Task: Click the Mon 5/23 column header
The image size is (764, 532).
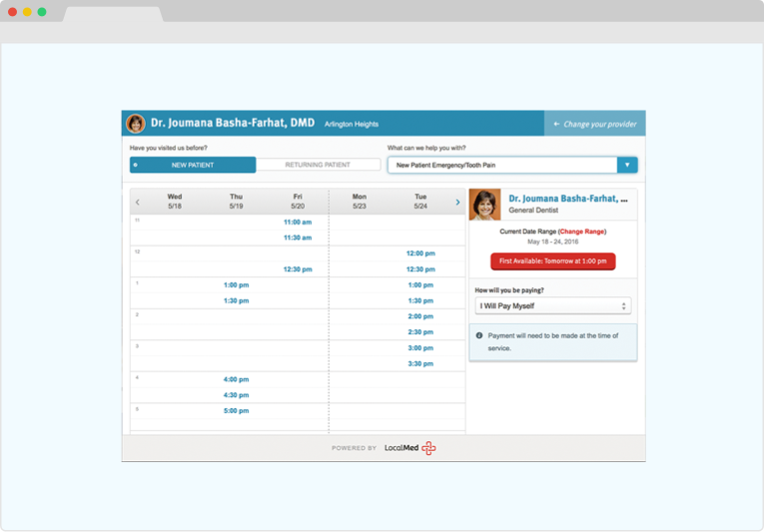Action: coord(360,202)
